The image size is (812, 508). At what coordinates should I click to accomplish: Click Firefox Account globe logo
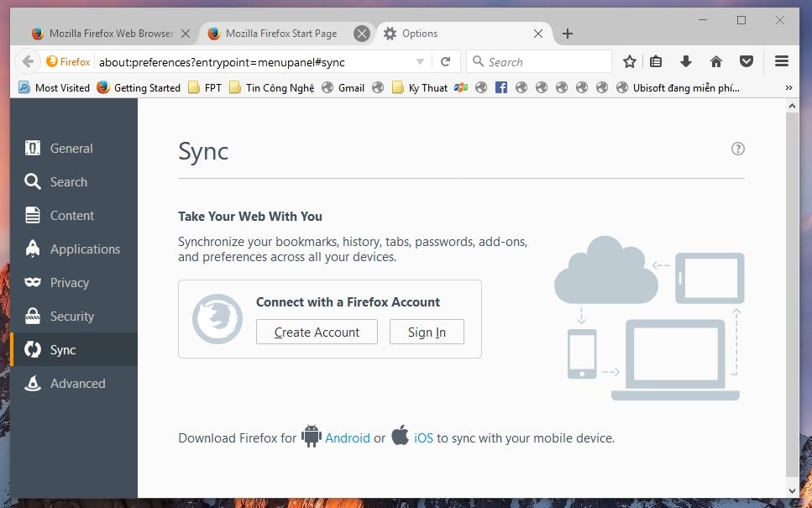pos(217,319)
